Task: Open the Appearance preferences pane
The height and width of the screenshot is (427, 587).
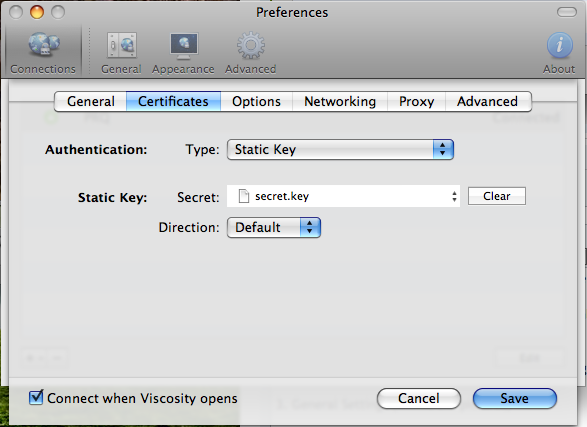Action: (183, 53)
